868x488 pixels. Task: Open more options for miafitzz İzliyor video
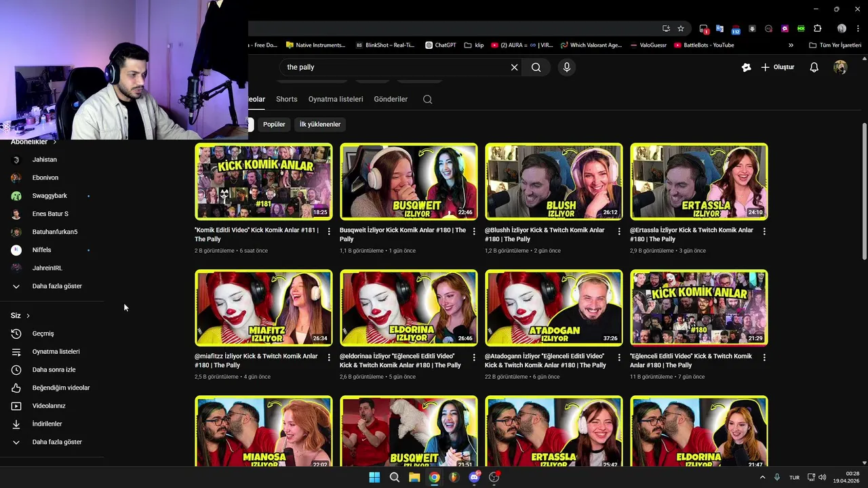(329, 357)
